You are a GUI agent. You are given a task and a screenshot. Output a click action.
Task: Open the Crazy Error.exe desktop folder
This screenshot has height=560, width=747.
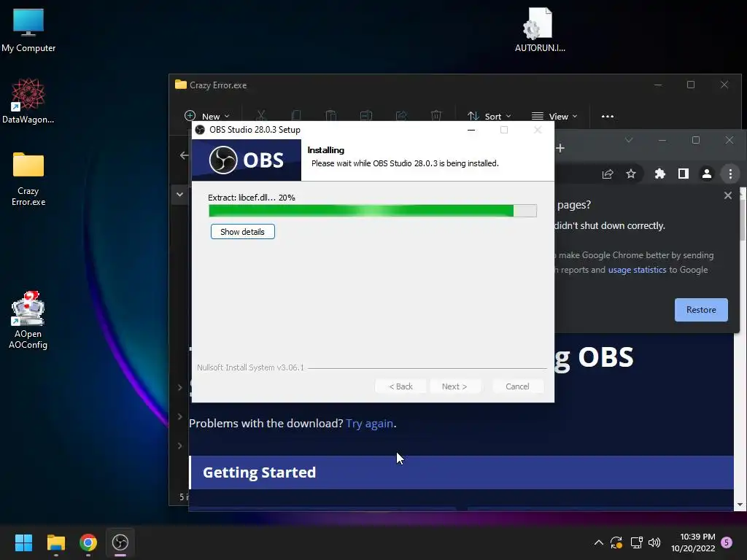(x=28, y=179)
